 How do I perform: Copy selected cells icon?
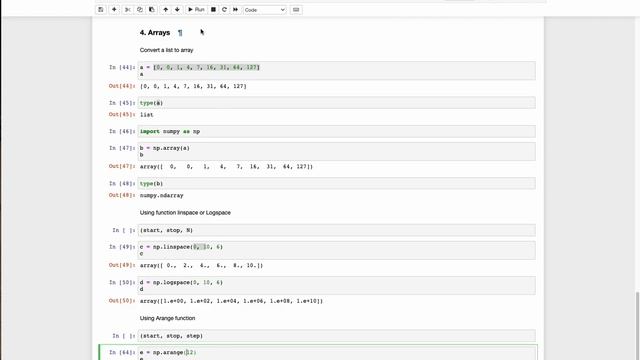click(x=140, y=9)
